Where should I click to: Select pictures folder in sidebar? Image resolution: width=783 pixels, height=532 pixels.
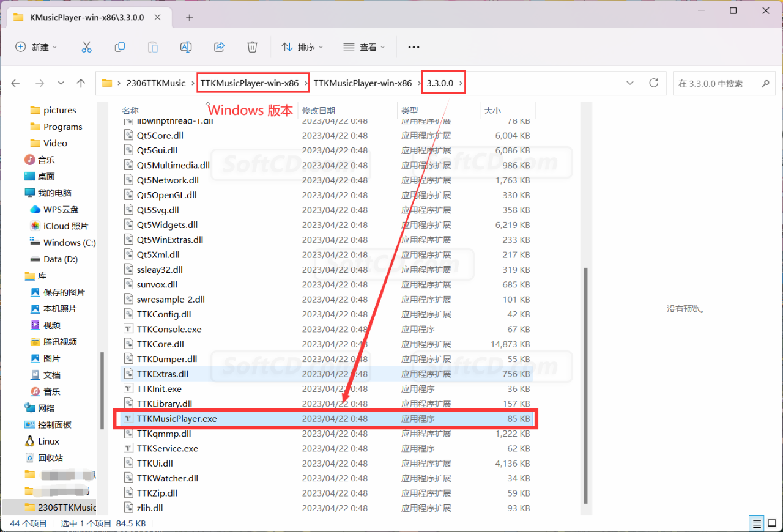(60, 110)
